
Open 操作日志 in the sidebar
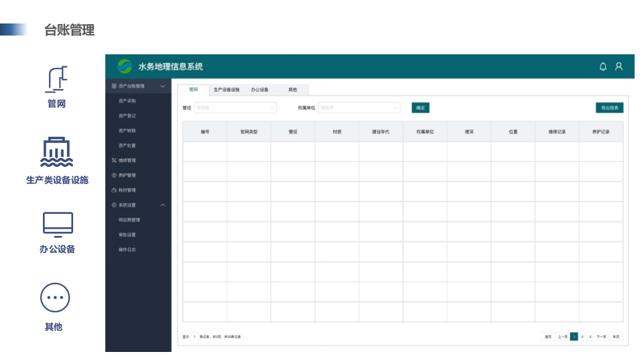coord(127,249)
